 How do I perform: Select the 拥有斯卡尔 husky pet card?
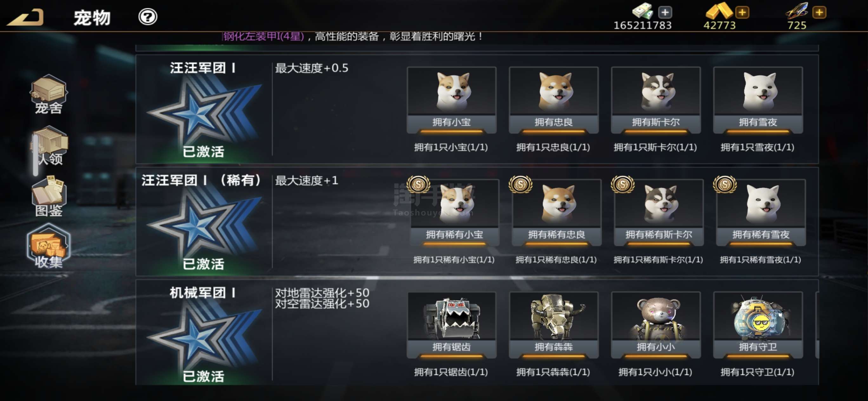coord(656,100)
